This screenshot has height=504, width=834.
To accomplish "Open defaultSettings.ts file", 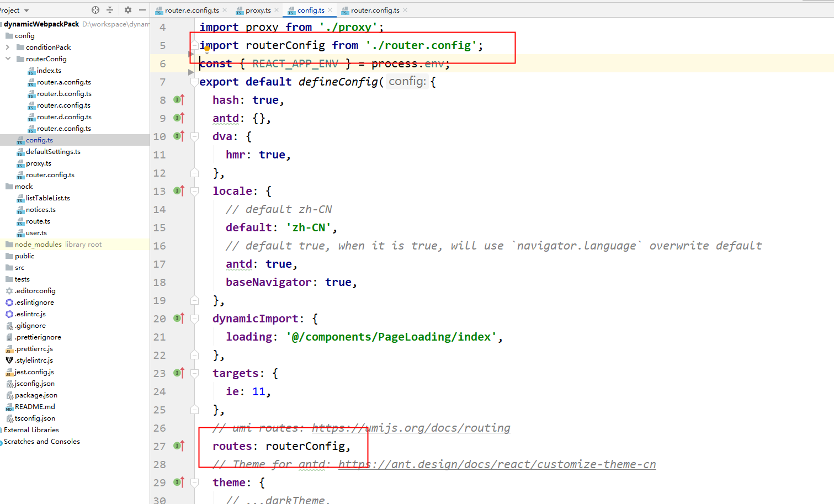I will [53, 152].
